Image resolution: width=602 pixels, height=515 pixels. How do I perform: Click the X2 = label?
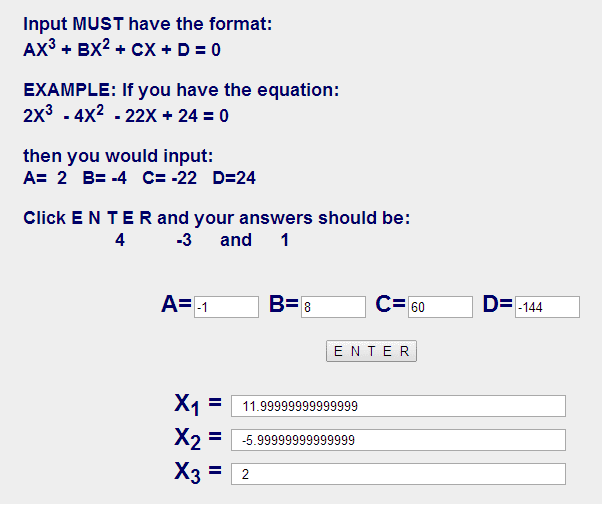pos(197,438)
